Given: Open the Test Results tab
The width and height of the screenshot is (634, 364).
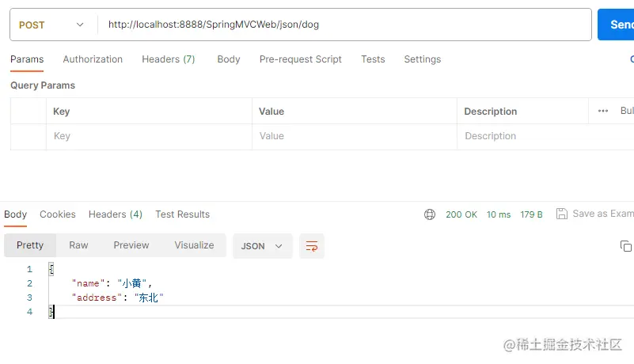Looking at the screenshot, I should click(182, 214).
